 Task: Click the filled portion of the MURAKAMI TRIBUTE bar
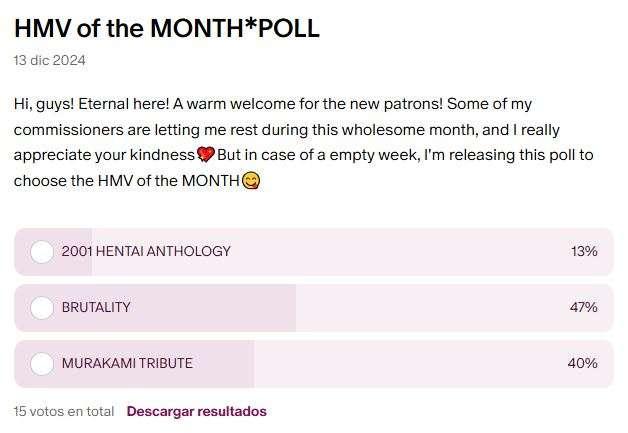(x=134, y=364)
